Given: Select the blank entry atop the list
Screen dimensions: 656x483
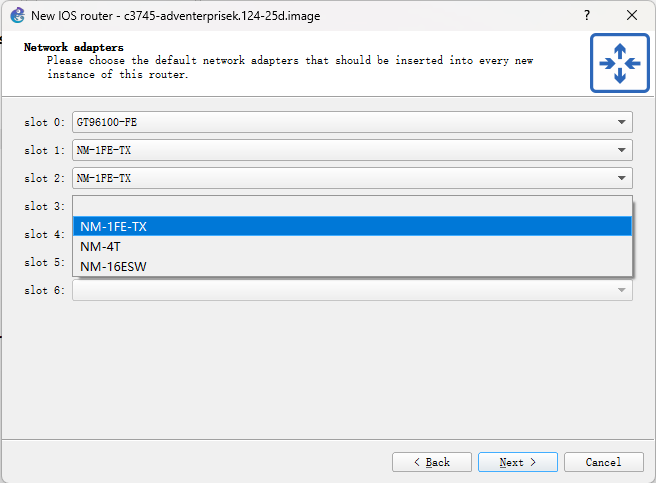Looking at the screenshot, I should 352,207.
